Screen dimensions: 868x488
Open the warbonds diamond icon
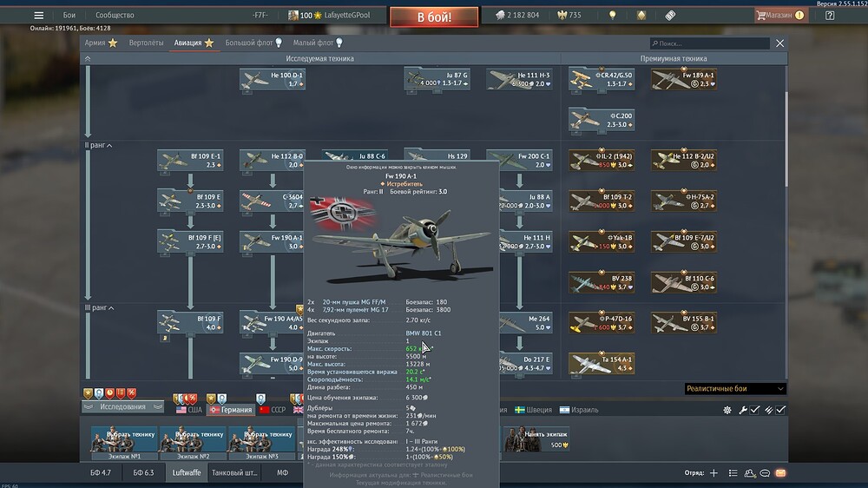(x=641, y=16)
